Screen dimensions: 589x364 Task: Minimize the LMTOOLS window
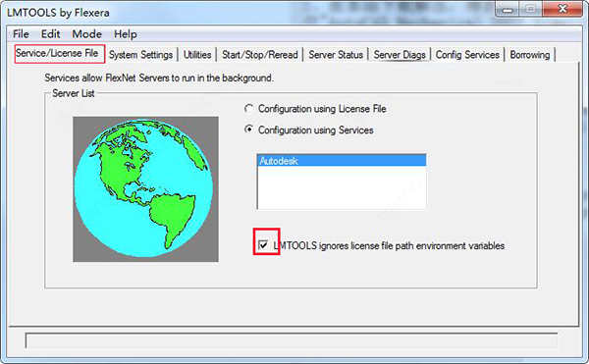(508, 10)
